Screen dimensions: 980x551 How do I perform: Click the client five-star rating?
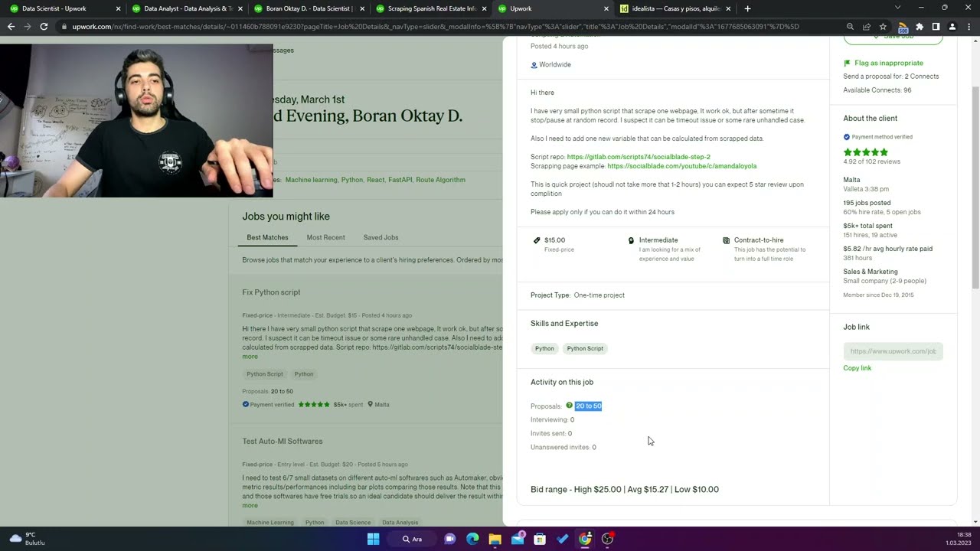pyautogui.click(x=866, y=152)
